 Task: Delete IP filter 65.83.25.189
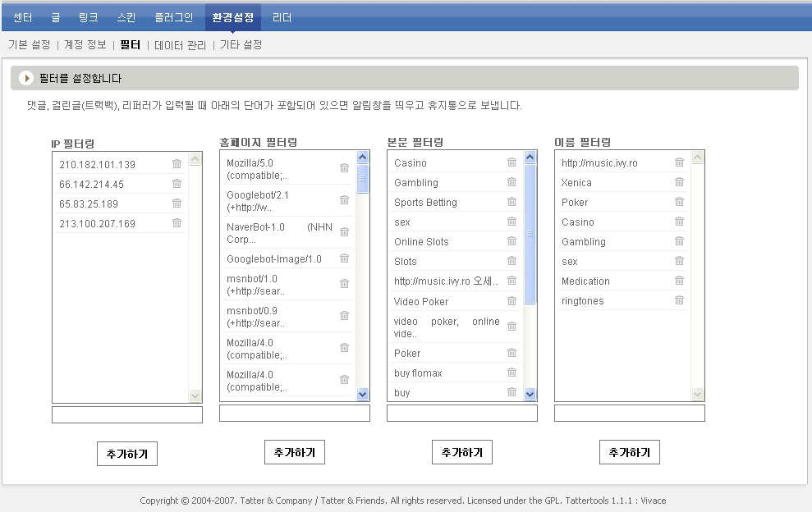click(177, 203)
